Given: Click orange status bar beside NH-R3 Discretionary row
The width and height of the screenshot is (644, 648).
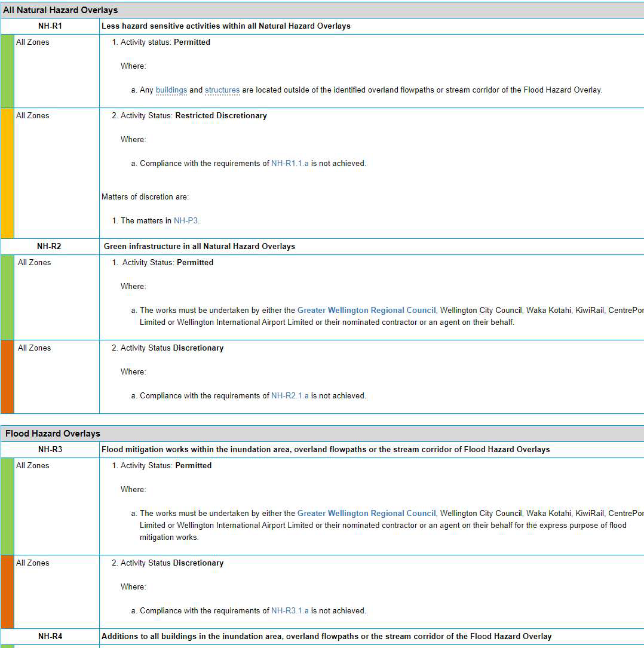Looking at the screenshot, I should tap(7, 592).
